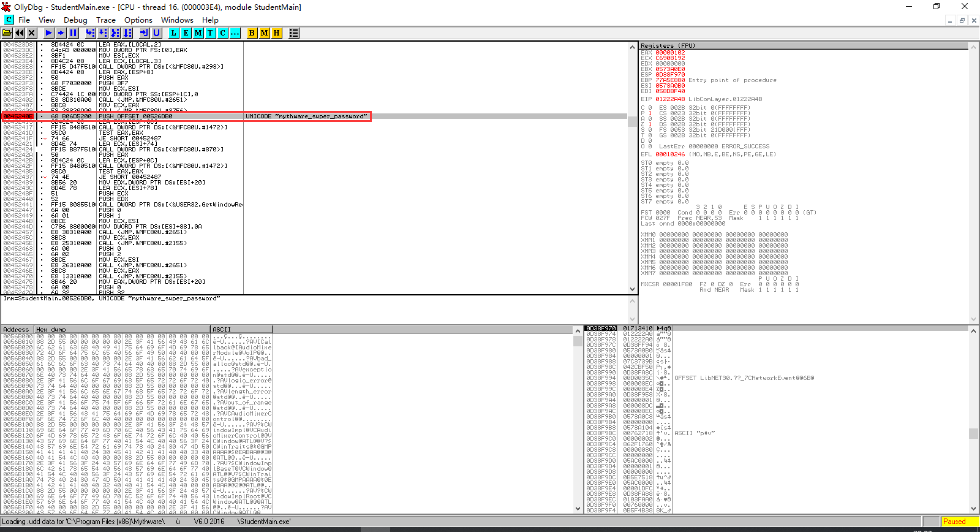Screen dimensions: 980x532
Task: Restart the program with the rewind icon
Action: click(x=20, y=33)
